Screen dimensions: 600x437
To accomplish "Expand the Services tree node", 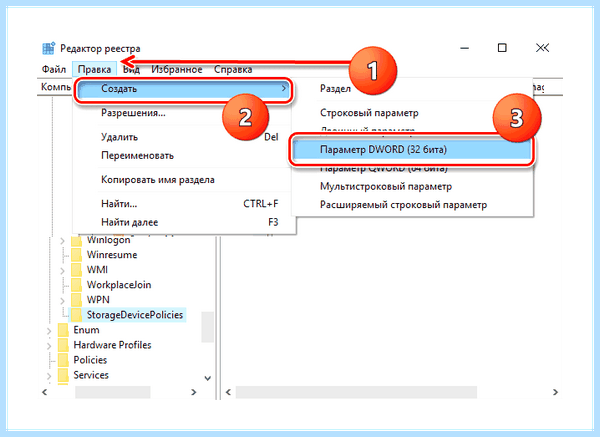I will point(49,376).
